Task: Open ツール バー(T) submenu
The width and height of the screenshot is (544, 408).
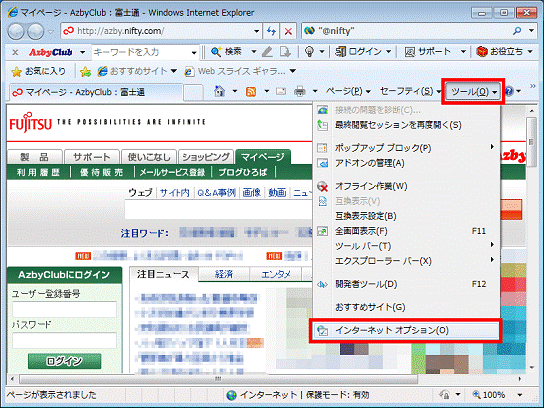Action: coord(406,246)
